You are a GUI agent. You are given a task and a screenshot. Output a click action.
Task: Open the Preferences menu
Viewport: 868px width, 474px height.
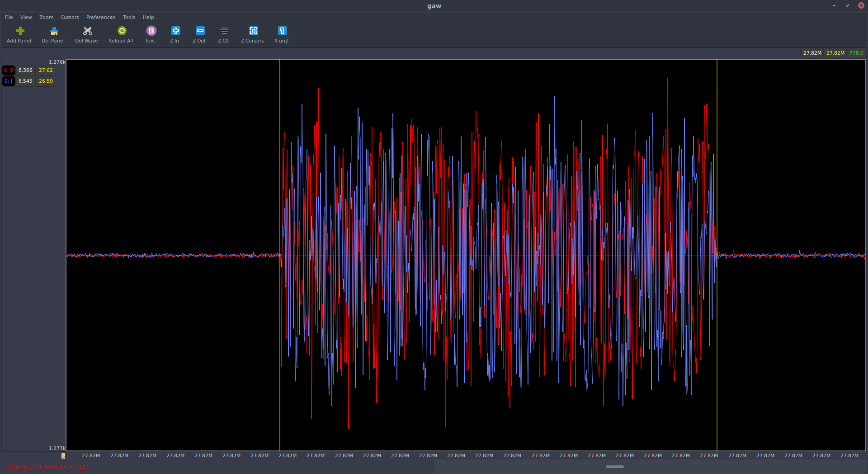click(101, 17)
